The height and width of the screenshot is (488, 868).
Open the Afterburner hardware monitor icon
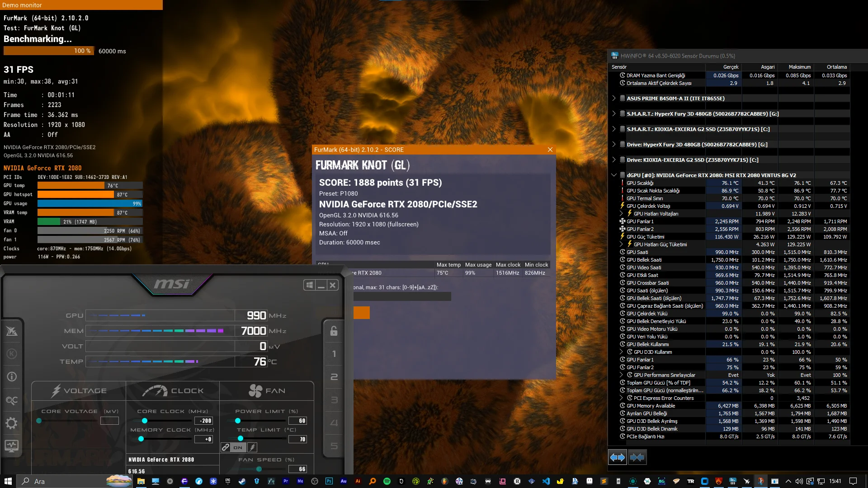point(12,446)
